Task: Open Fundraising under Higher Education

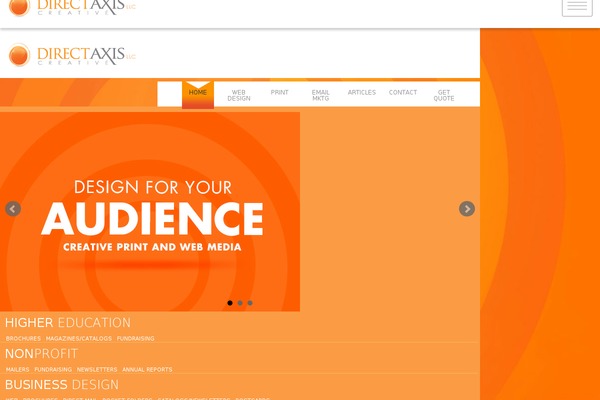Action: [135, 338]
